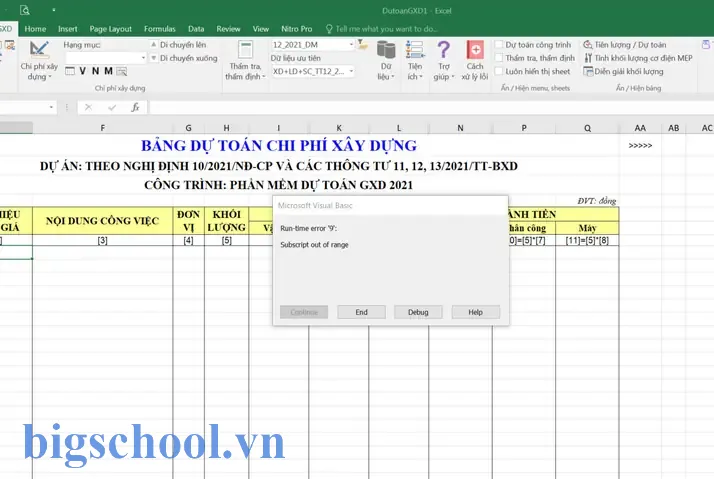Open the Trợ giúp help button
Viewport: 714px width, 479px height.
click(x=444, y=61)
